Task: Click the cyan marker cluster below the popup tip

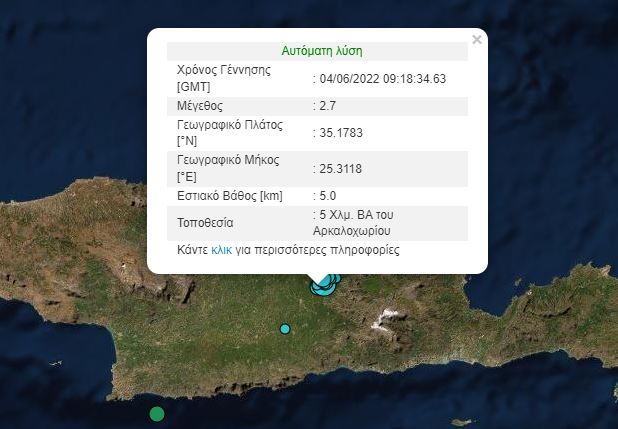Action: [x=325, y=286]
